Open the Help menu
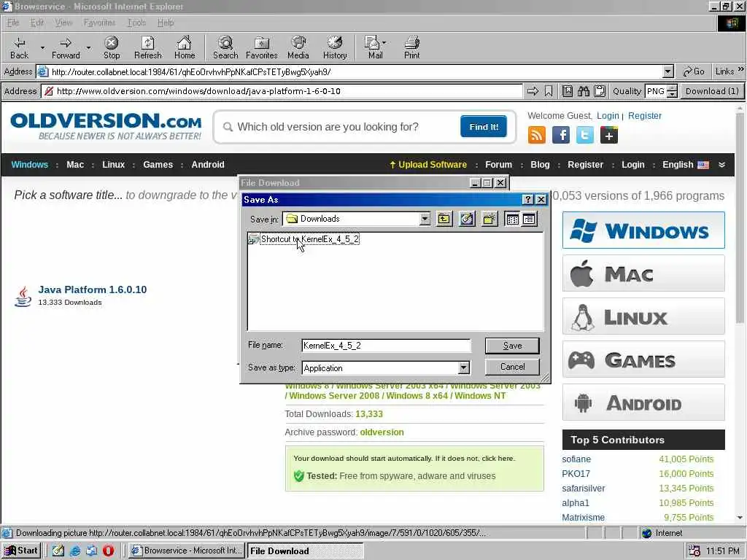Viewport: 747px width, 560px height. 166,23
